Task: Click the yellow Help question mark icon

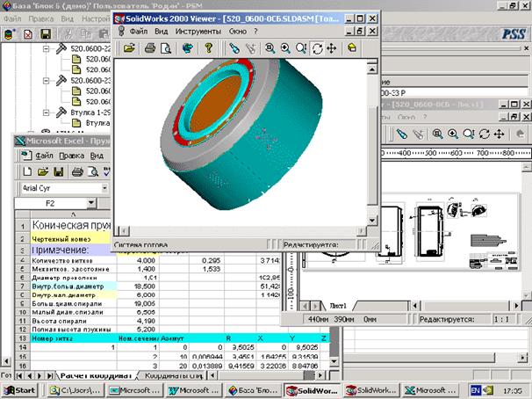Action: point(208,48)
